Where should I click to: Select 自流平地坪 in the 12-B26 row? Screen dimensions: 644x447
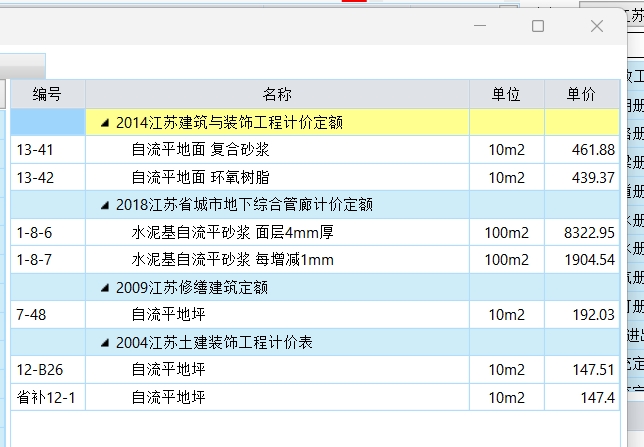click(x=168, y=370)
